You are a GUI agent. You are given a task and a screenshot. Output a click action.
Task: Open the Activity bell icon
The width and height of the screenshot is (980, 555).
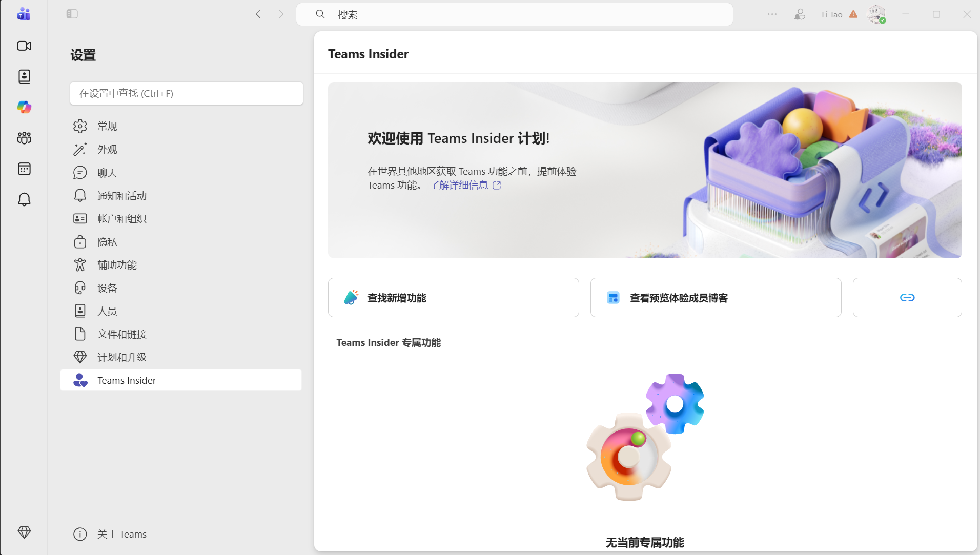pyautogui.click(x=24, y=199)
